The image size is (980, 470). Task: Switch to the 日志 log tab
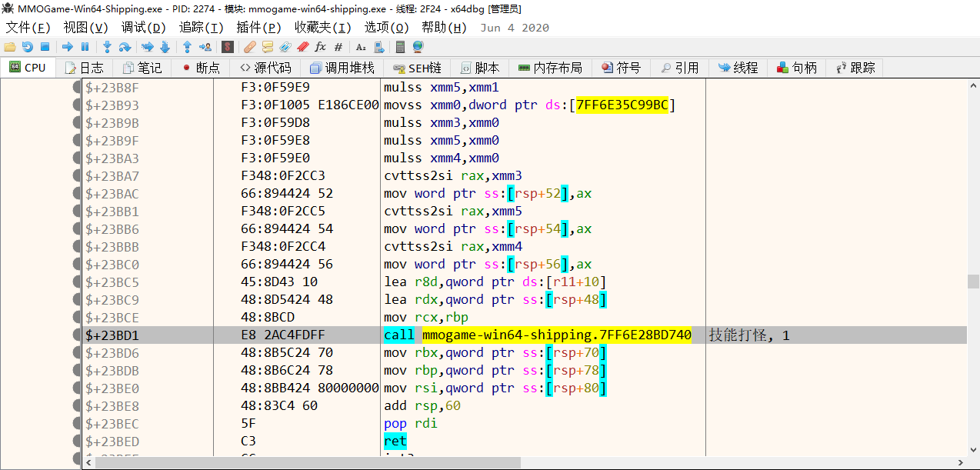coord(84,68)
